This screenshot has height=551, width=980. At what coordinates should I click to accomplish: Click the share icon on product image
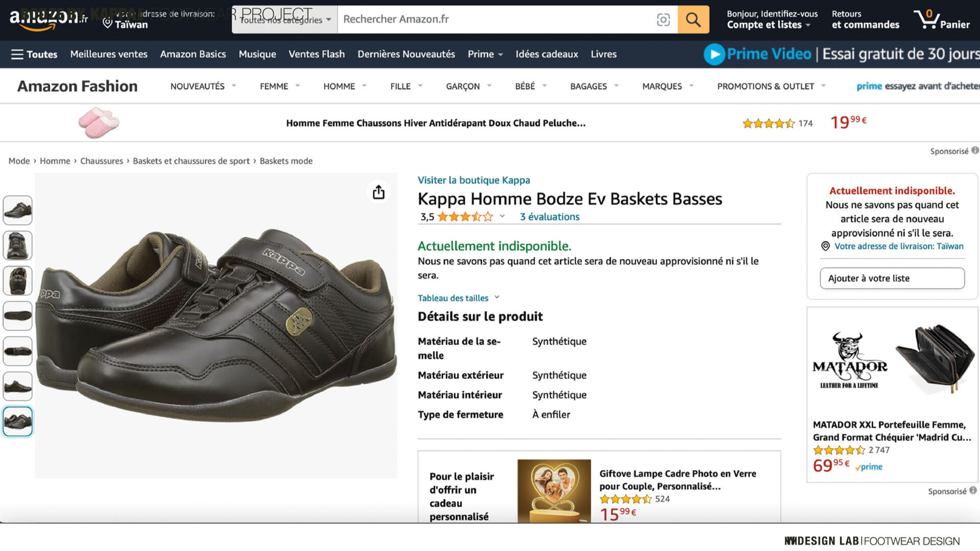378,192
